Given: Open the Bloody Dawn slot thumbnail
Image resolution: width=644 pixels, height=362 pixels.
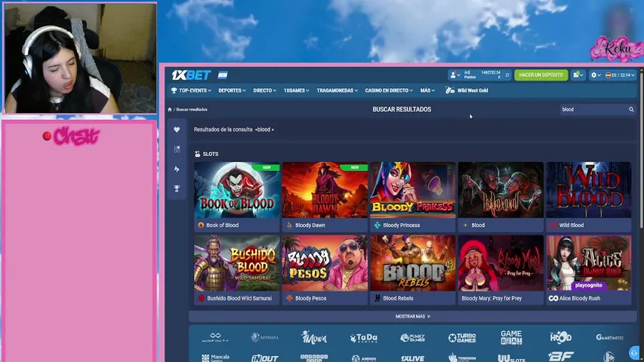Looking at the screenshot, I should pos(325,190).
